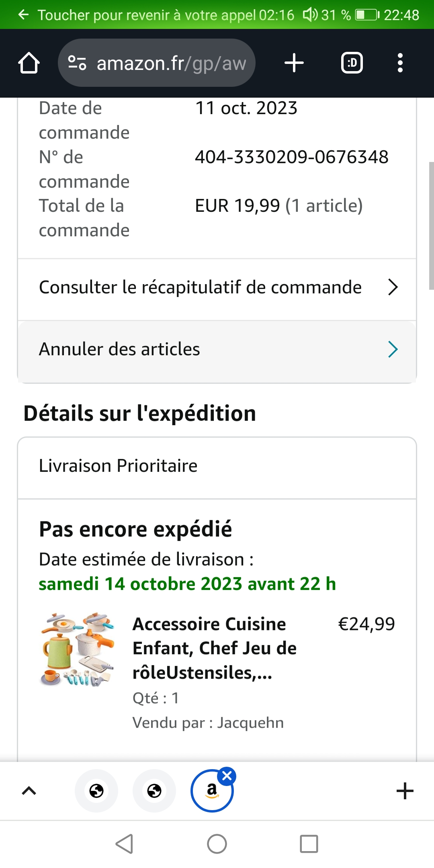The image size is (434, 868).
Task: Add a new tab from bottom strip
Action: click(405, 791)
